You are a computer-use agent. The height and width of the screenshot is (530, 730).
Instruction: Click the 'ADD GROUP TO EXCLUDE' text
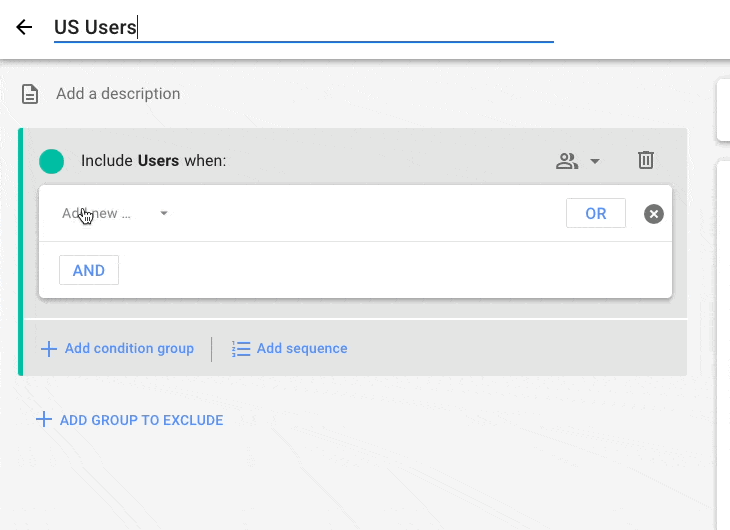coord(141,420)
